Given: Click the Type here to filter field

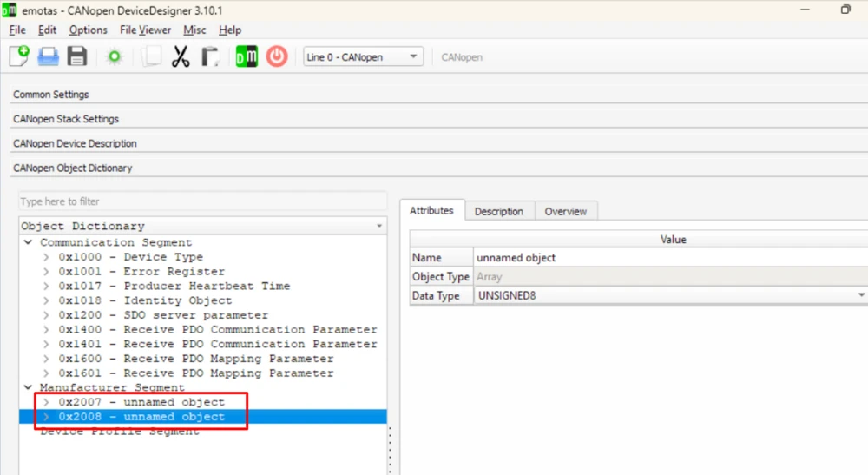Looking at the screenshot, I should pyautogui.click(x=202, y=201).
